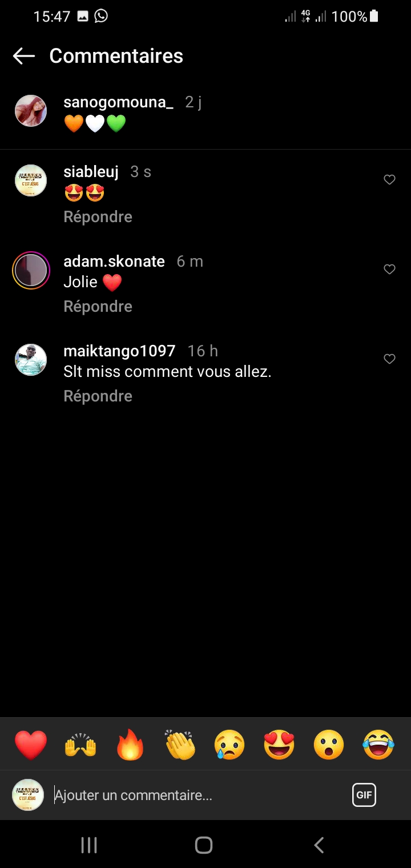The image size is (411, 868).
Task: View adam.skonate's story ring avatar
Action: tap(31, 270)
